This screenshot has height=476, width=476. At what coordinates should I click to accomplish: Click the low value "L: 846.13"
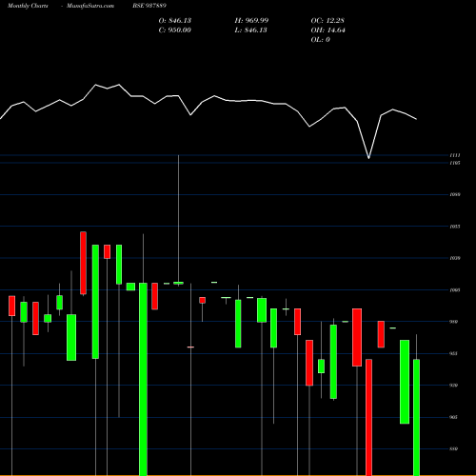point(250,30)
